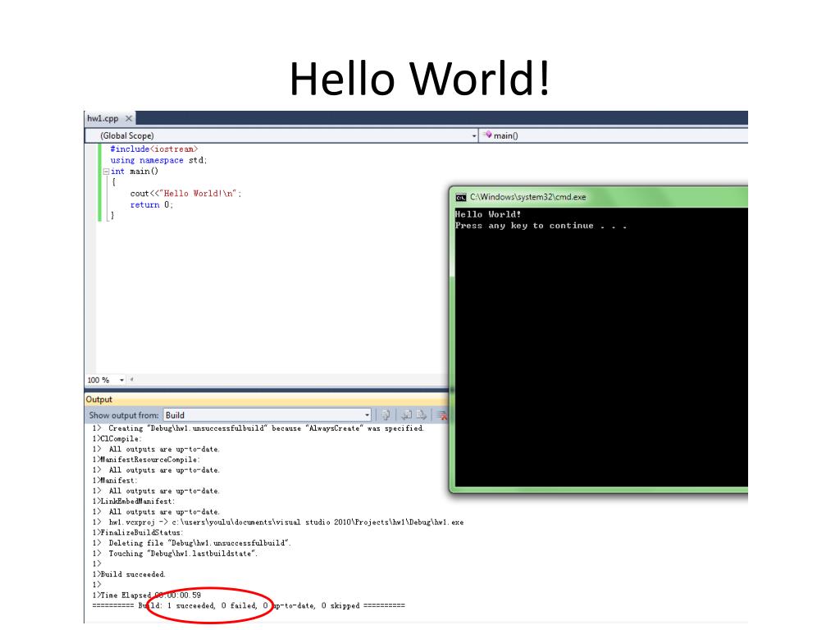The image size is (840, 630).
Task: Click the '1>FinalizeBuildStatus:' output line
Action: 138,532
